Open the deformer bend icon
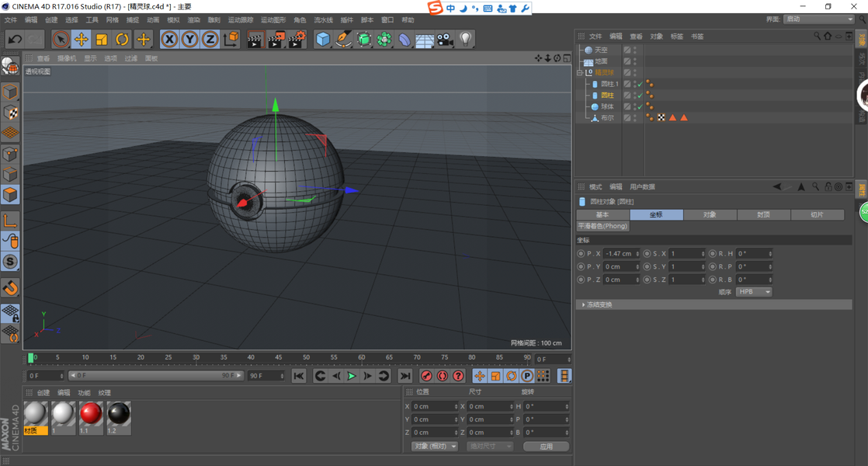Screen dimensions: 868x466 [x=404, y=40]
